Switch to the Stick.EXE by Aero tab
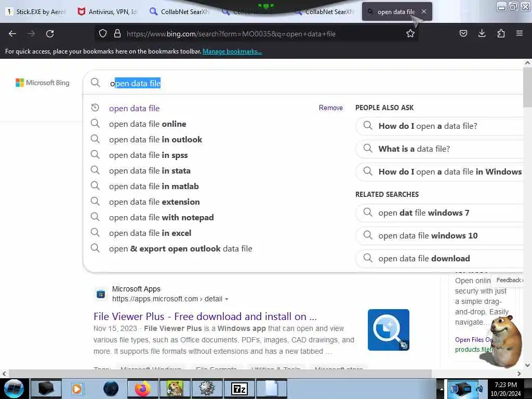Screen dimensions: 532x399 [36, 11]
